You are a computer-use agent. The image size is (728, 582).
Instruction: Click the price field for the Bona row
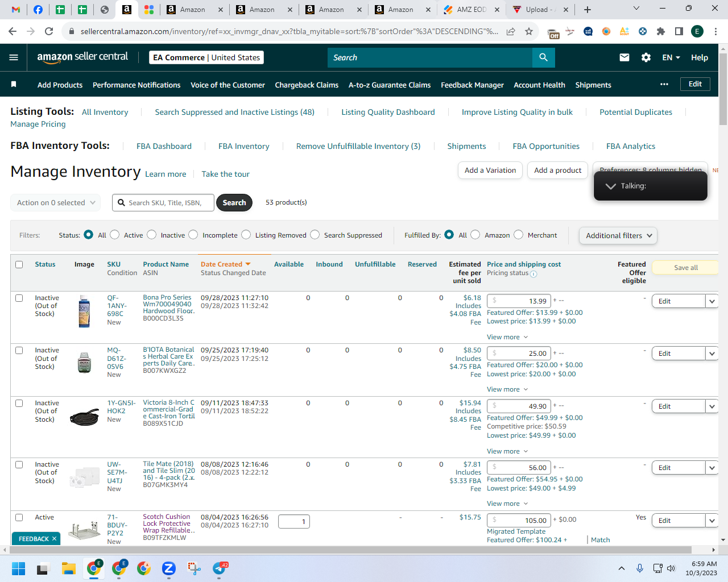pos(519,301)
